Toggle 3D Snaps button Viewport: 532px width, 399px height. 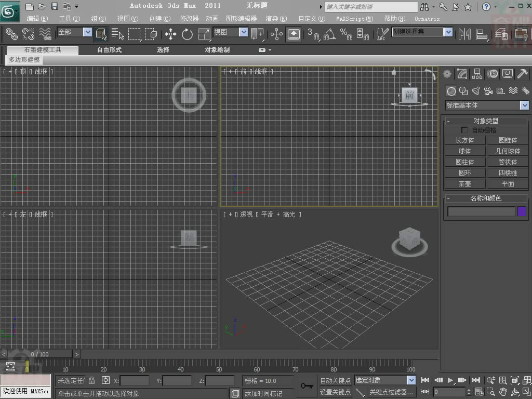click(313, 34)
